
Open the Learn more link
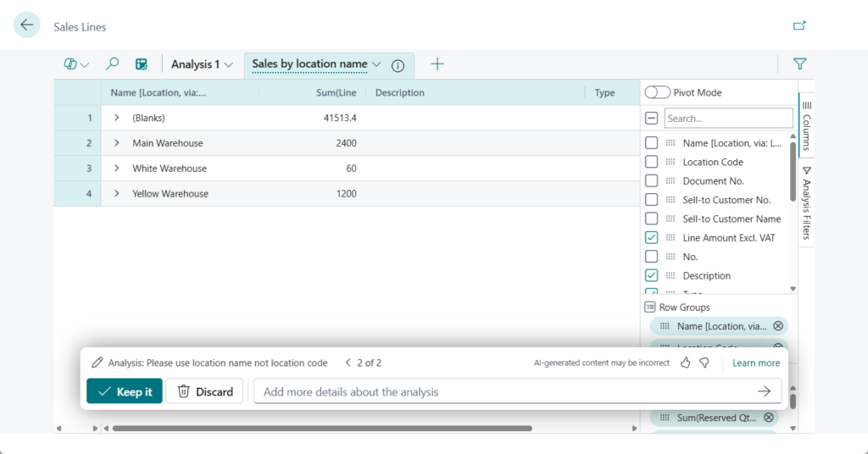pyautogui.click(x=756, y=363)
